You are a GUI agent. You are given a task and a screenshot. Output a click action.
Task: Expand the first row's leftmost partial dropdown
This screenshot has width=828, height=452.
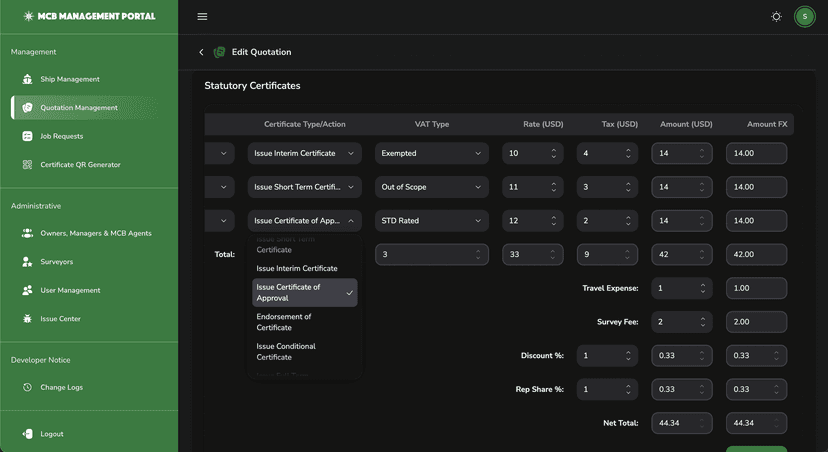220,153
